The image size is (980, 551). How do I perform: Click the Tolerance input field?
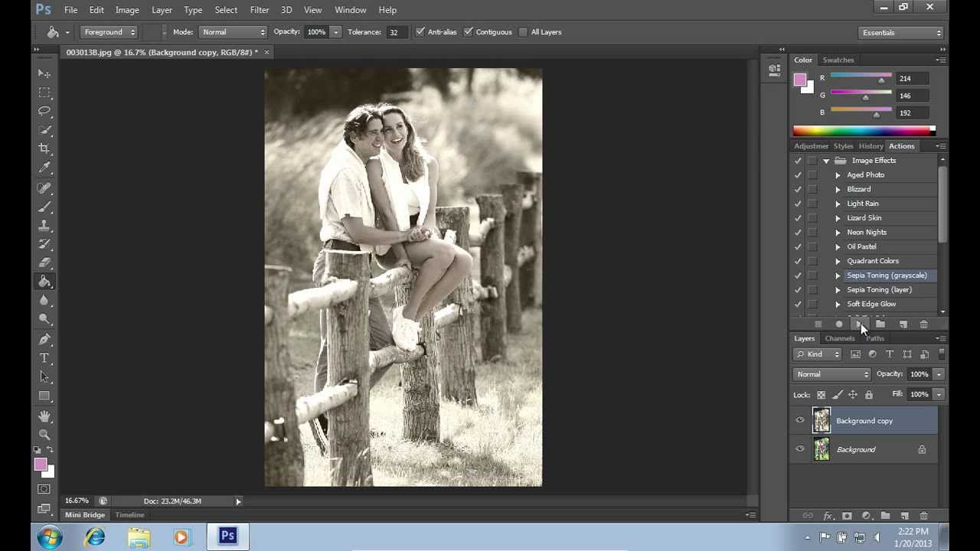tap(395, 32)
